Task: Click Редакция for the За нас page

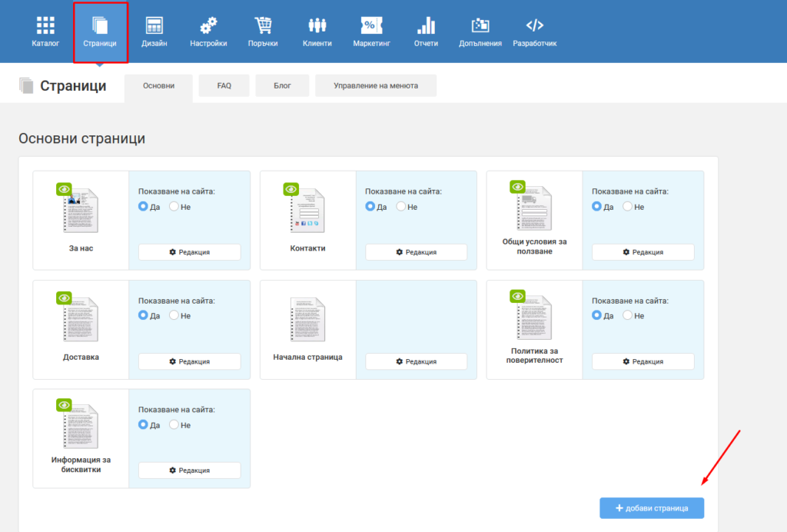Action: tap(190, 252)
